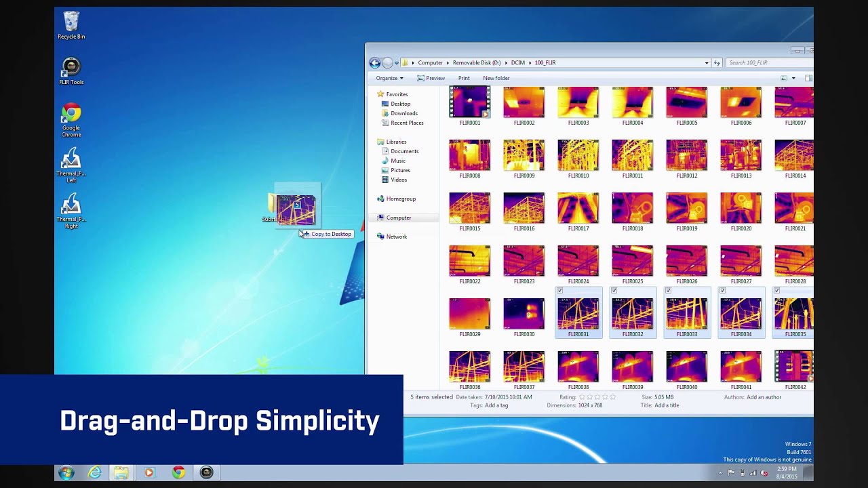Open the volume icon in system tray
This screenshot has height=488, width=868.
tap(764, 472)
